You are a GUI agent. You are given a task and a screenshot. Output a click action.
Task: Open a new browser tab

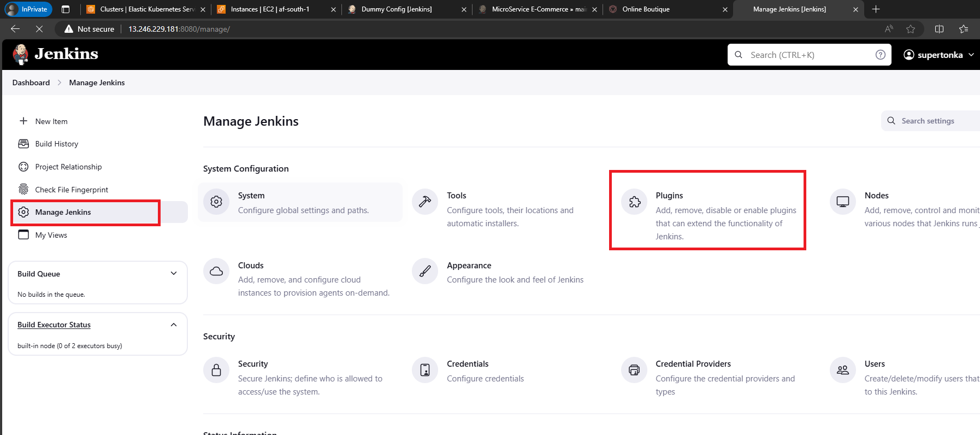pyautogui.click(x=876, y=9)
